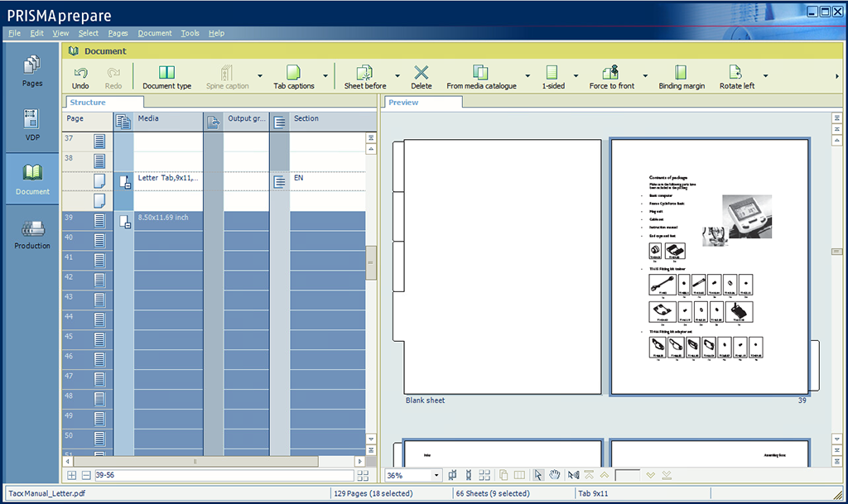Click the pointer-with-page icon in preview toolbar

point(573,475)
